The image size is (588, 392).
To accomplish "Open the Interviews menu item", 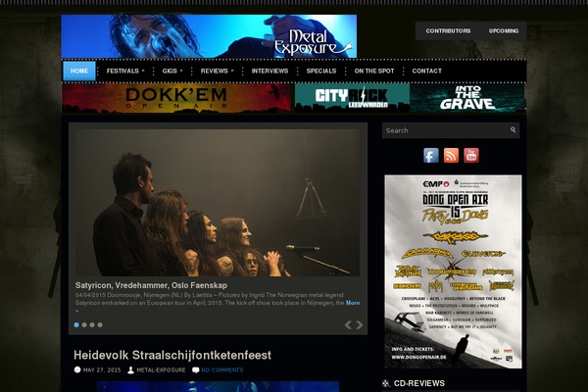I will (x=270, y=71).
